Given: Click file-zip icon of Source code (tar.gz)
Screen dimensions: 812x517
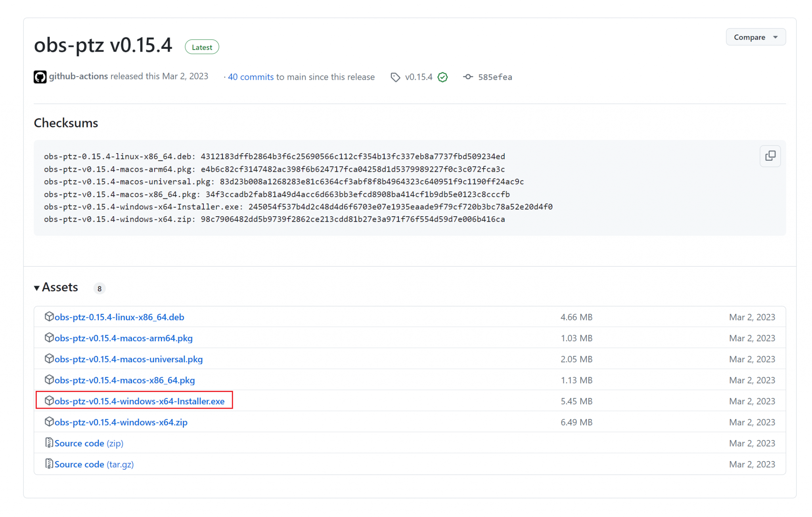Looking at the screenshot, I should click(49, 463).
